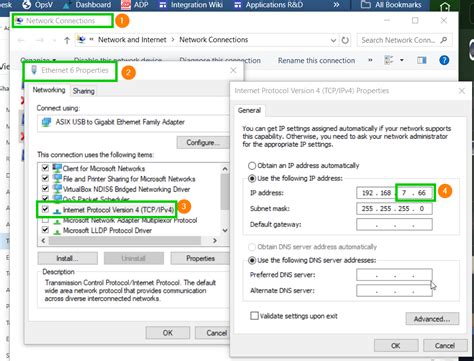Screen dimensions: 474x361
Task: Close the Ethernet 6 Properties dialog
Action: [x=233, y=70]
